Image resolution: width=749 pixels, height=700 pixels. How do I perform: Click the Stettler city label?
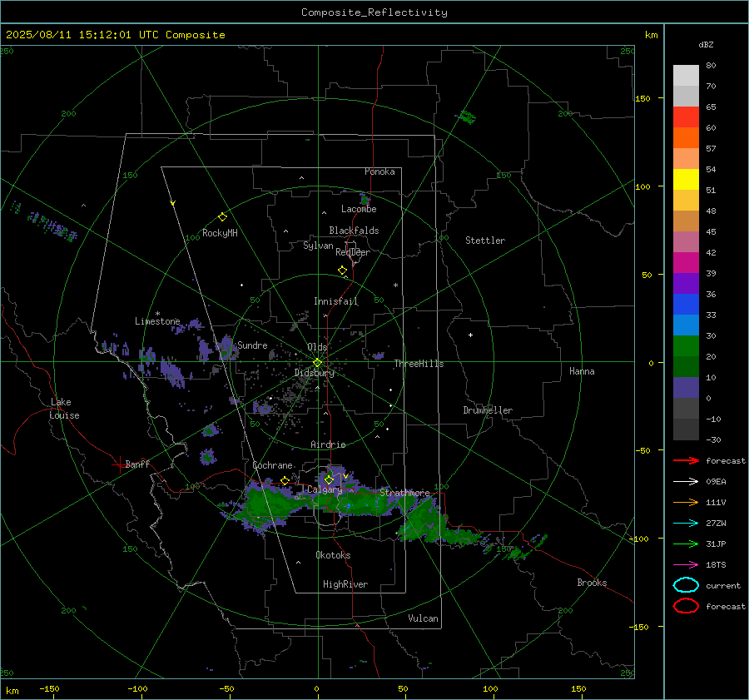485,241
